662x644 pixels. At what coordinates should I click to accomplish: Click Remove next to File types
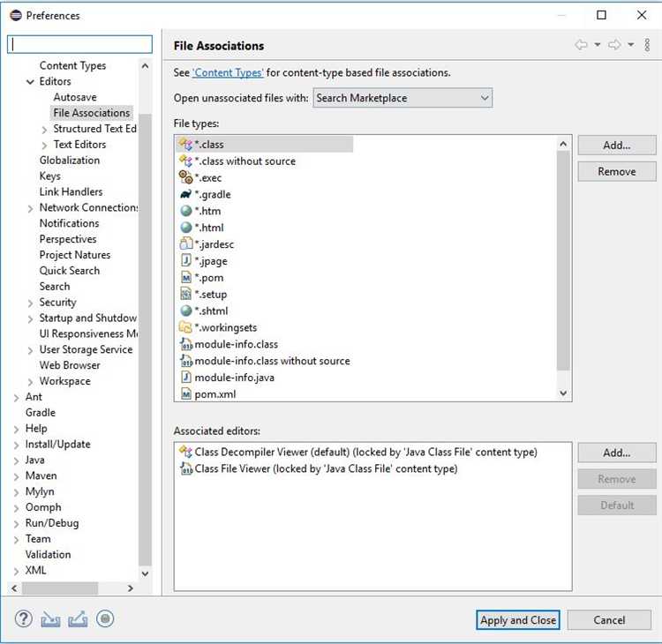616,171
